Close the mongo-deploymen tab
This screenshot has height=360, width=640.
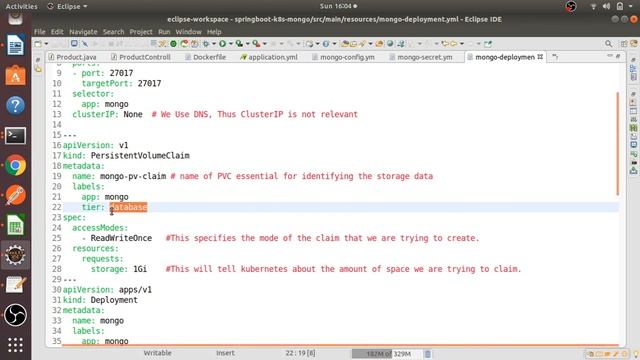tap(540, 57)
